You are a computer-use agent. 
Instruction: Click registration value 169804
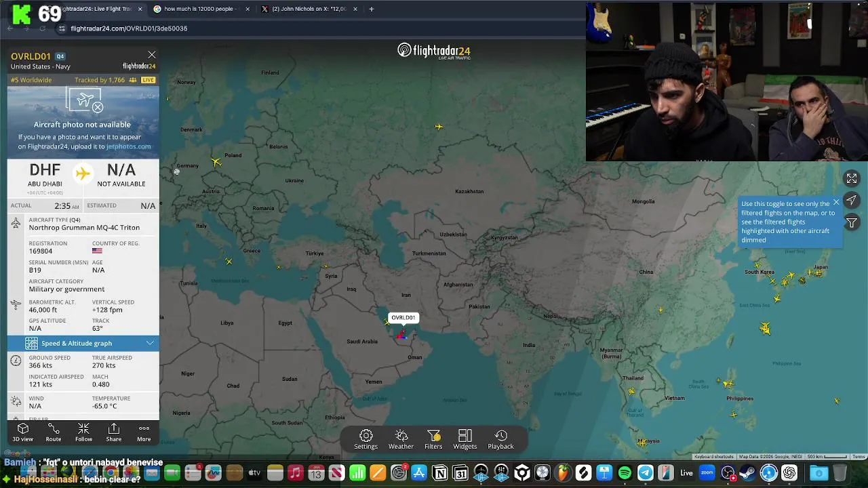[x=41, y=251]
